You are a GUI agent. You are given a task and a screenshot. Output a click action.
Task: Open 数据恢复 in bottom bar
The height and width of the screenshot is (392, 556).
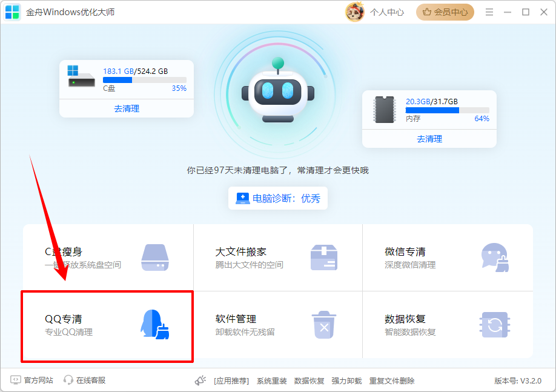point(309,381)
